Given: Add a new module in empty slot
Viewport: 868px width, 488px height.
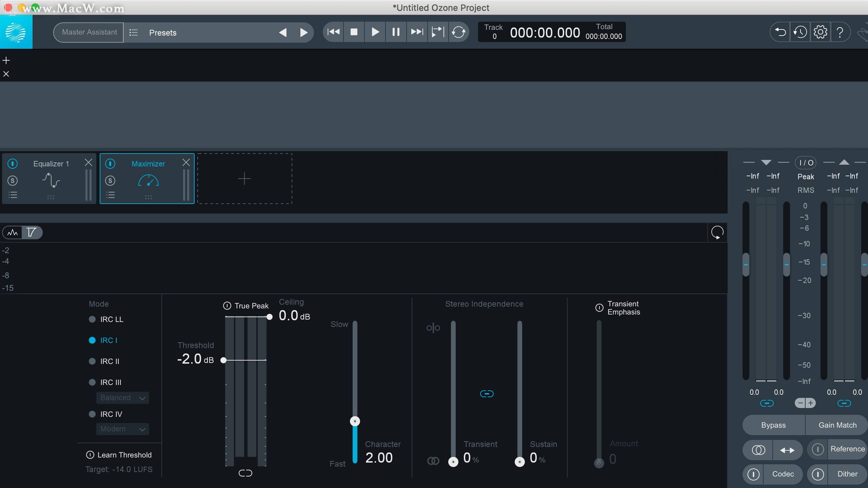Looking at the screenshot, I should [x=244, y=179].
